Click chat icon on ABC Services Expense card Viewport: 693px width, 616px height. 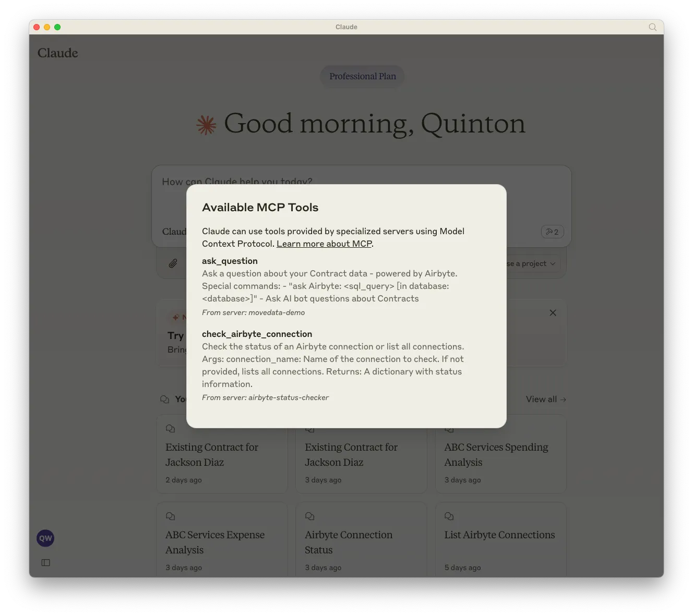pyautogui.click(x=170, y=516)
